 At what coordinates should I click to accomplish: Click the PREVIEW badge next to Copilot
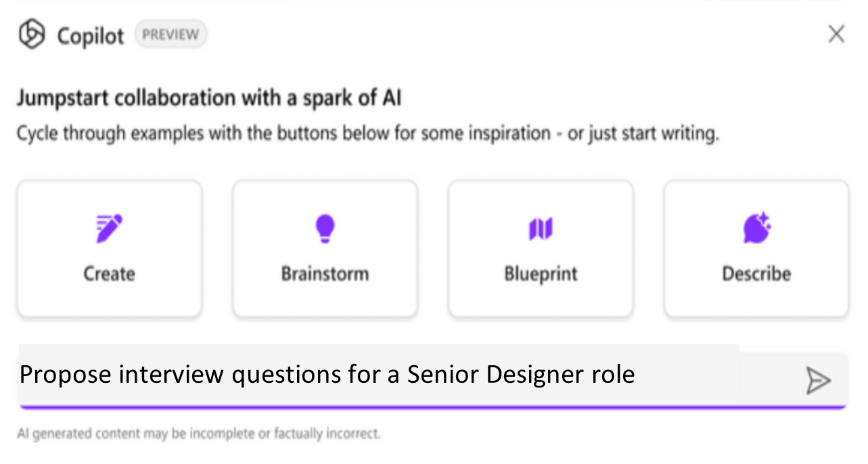coord(170,34)
